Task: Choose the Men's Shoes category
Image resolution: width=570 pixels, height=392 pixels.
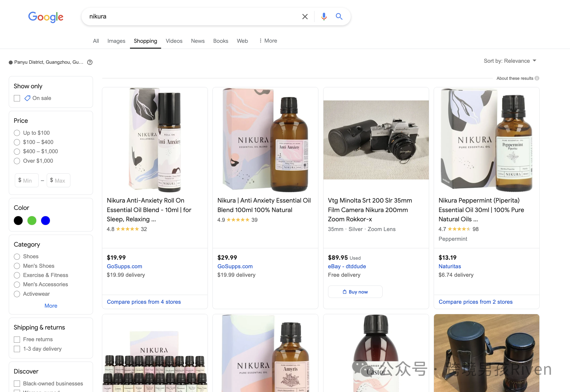Action: [x=17, y=266]
